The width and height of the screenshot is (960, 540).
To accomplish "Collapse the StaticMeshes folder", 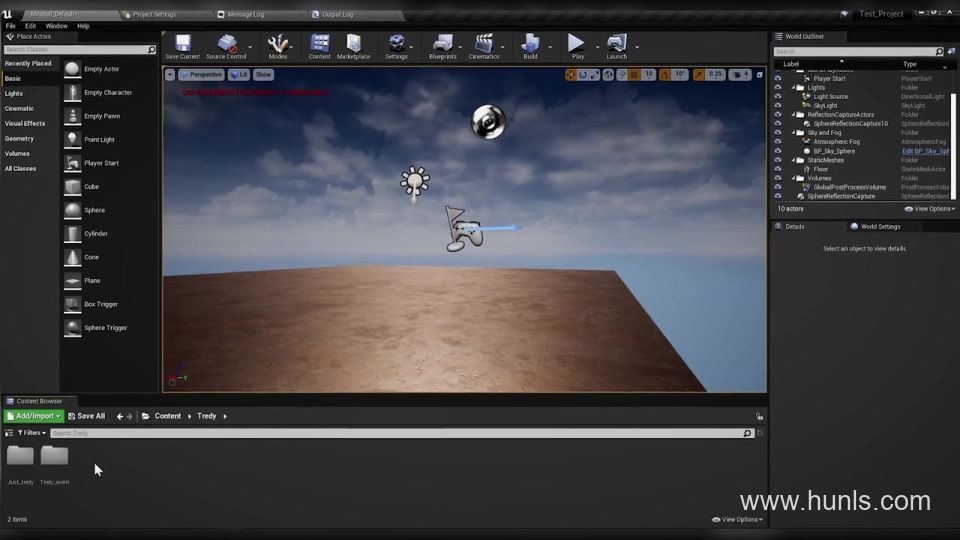I will [x=793, y=160].
